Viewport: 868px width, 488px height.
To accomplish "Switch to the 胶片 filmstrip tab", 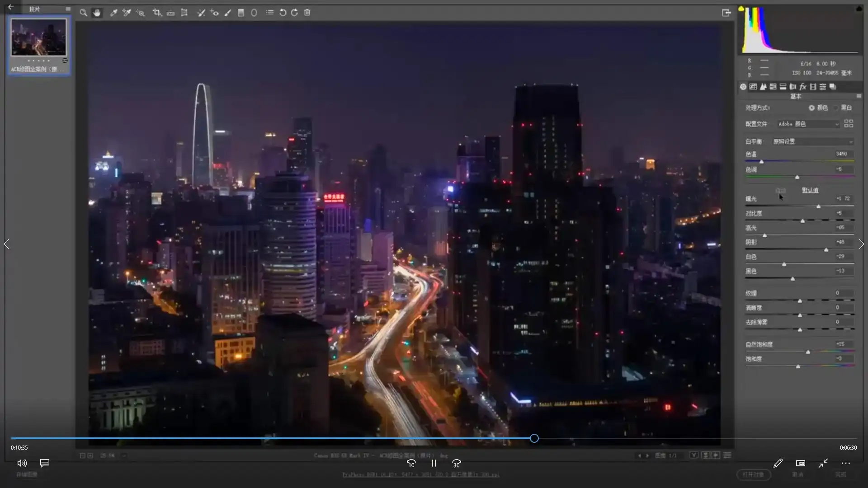I will click(x=35, y=8).
